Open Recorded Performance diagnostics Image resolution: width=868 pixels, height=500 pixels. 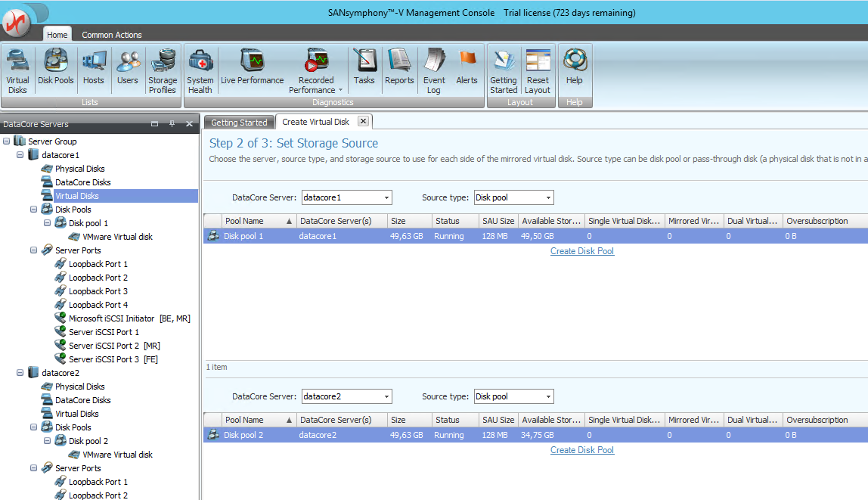316,70
